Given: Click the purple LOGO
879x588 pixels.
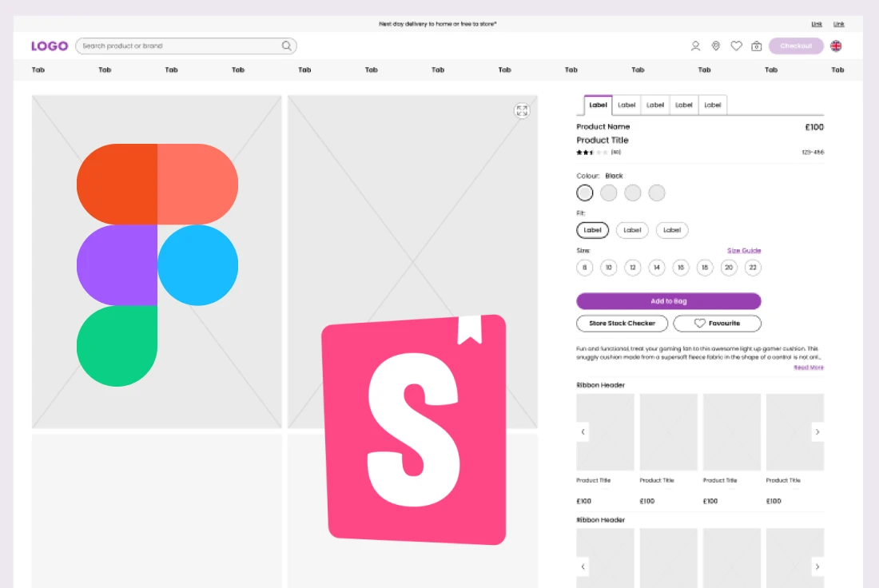Looking at the screenshot, I should click(50, 46).
